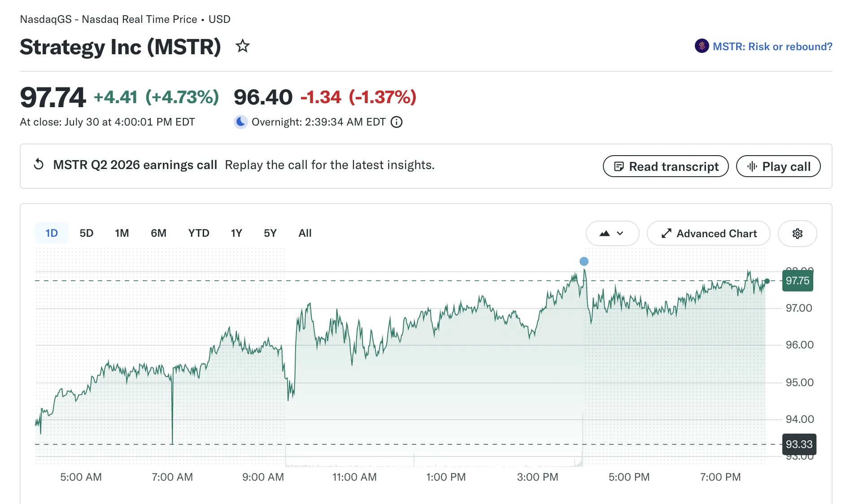Switch to the 5D range

coord(87,233)
